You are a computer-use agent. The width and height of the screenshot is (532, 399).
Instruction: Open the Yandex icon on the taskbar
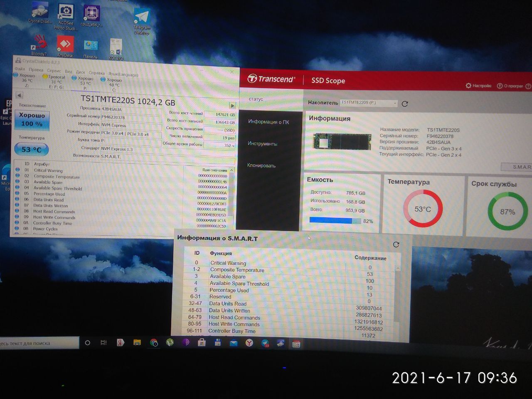120,342
